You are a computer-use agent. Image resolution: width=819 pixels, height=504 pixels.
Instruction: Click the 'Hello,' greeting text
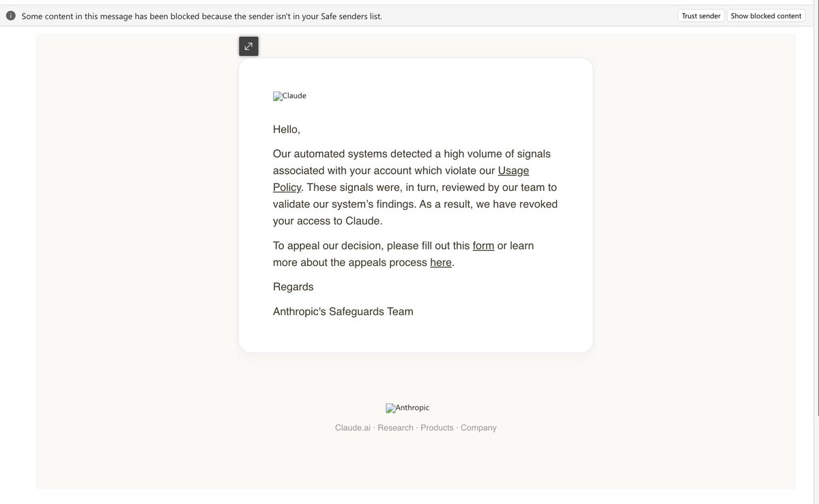[287, 130]
